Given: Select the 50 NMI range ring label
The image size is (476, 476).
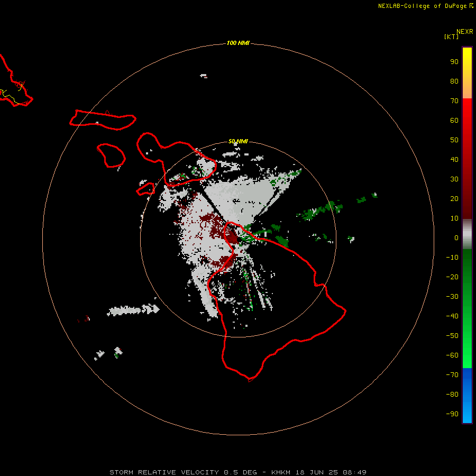Looking at the screenshot, I should coord(238,141).
